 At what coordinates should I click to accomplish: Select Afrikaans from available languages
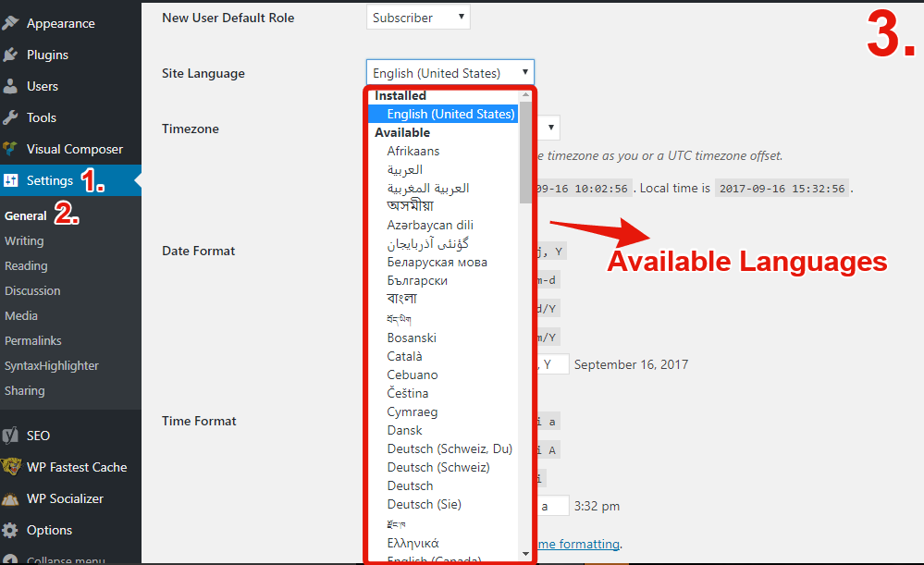coord(413,151)
